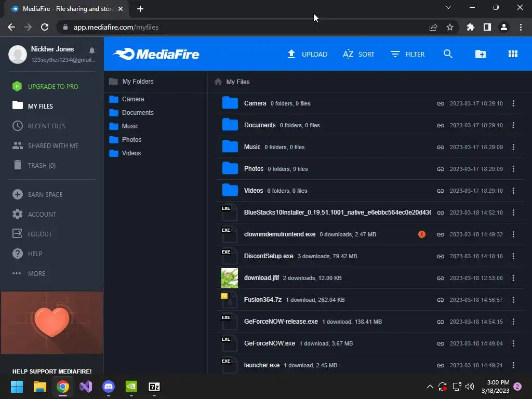Viewport: 532px width, 399px height.
Task: Open Visual Studio from the taskbar
Action: pyautogui.click(x=86, y=387)
